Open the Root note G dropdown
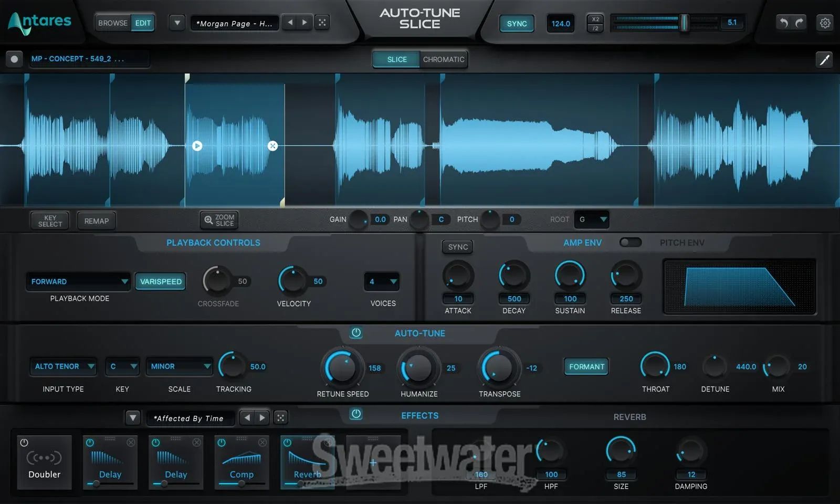This screenshot has width=840, height=504. pos(592,219)
